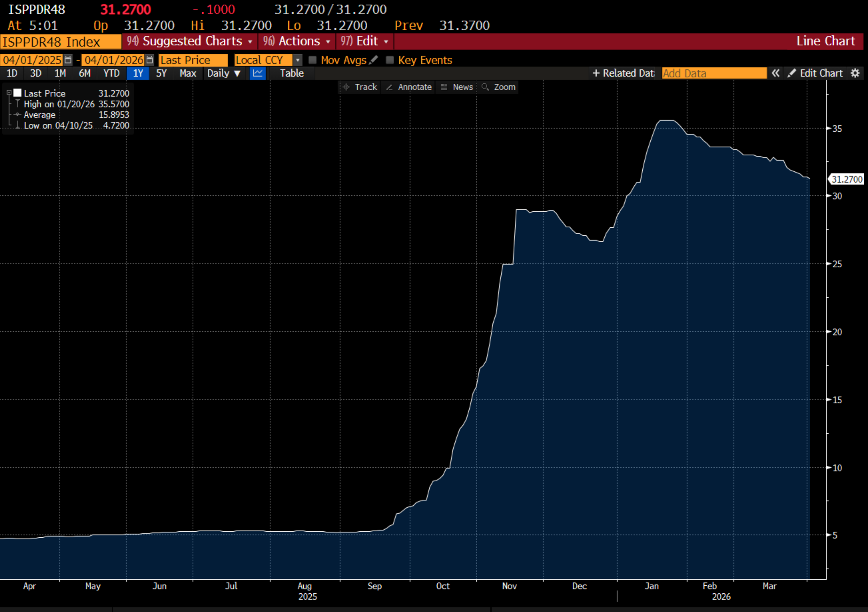This screenshot has width=868, height=612.
Task: Activate the Track crosshair tool
Action: coord(360,87)
